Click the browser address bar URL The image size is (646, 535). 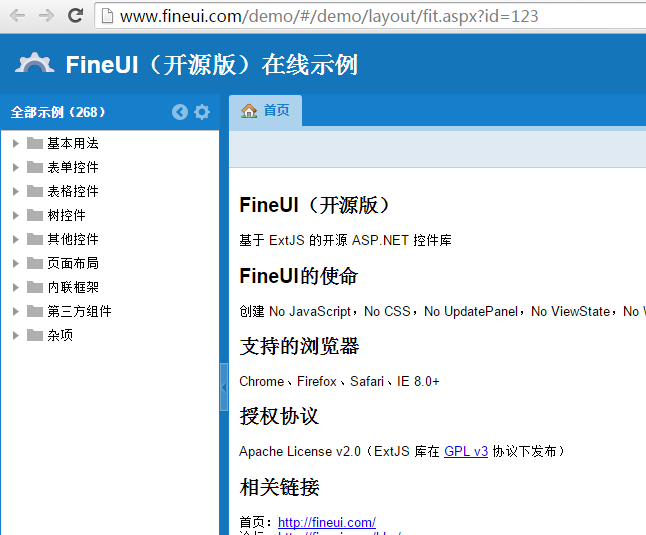(x=329, y=16)
